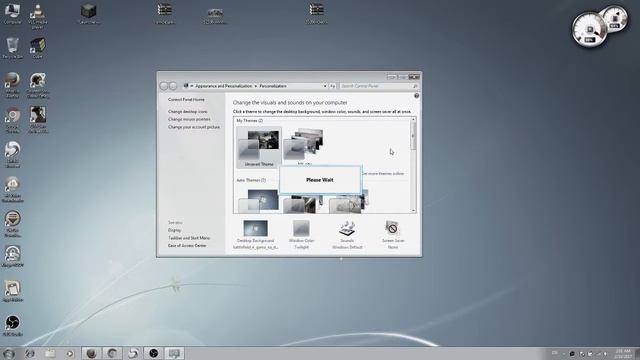640x360 pixels.
Task: Select the swirl-logo desktop shortcut
Action: pos(12,154)
